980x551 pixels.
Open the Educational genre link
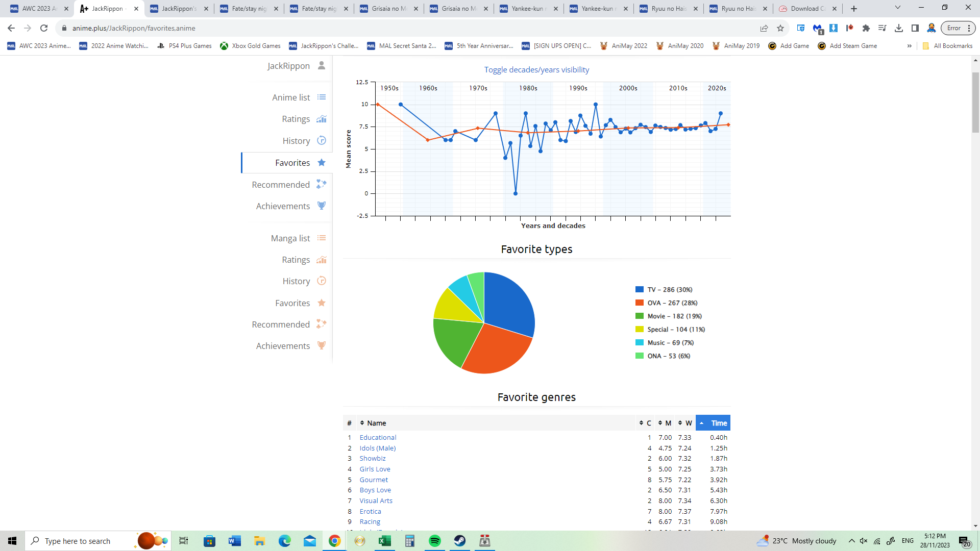coord(378,438)
